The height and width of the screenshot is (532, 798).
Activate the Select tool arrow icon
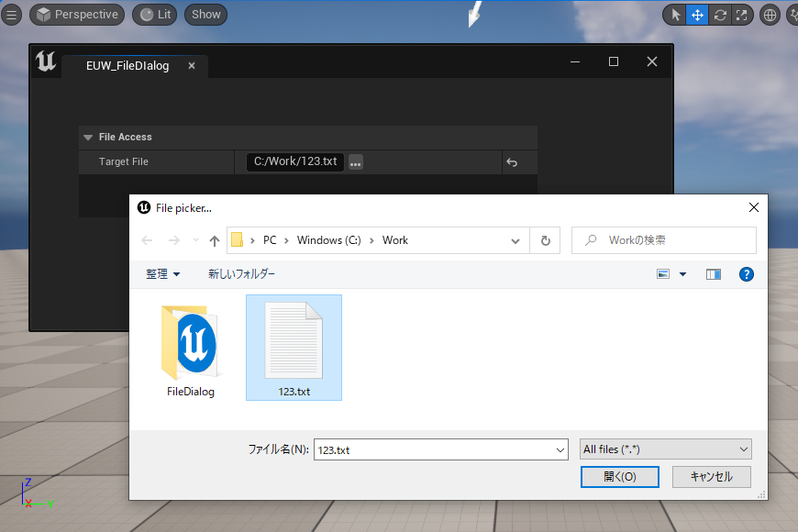[x=675, y=15]
